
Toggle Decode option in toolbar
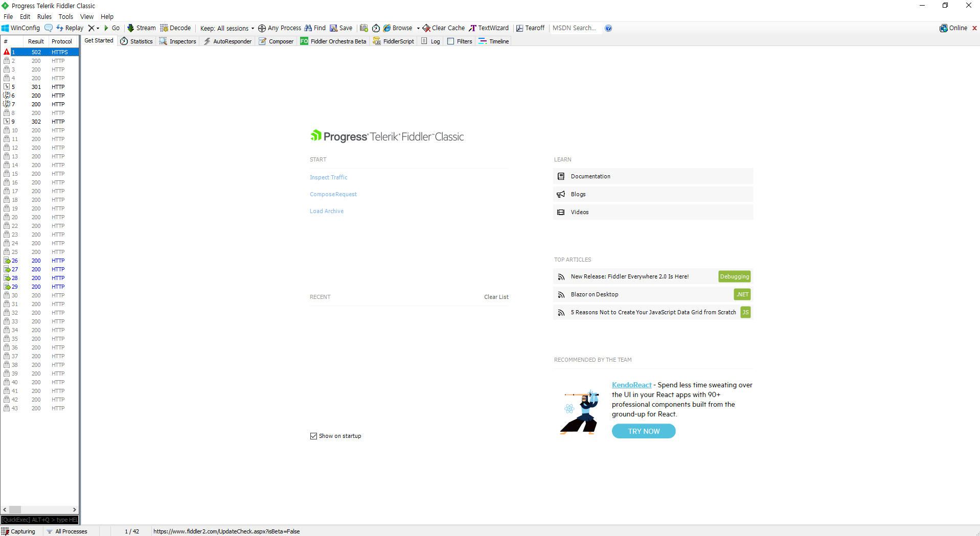tap(175, 28)
